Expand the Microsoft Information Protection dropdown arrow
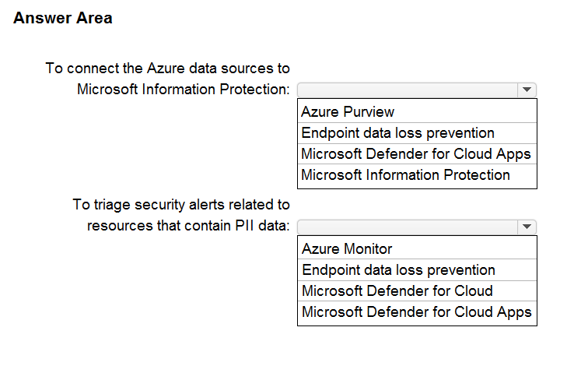 tap(527, 90)
